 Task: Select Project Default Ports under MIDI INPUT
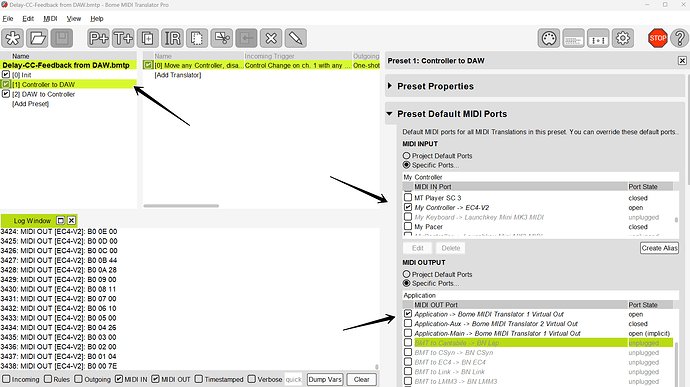(x=406, y=156)
